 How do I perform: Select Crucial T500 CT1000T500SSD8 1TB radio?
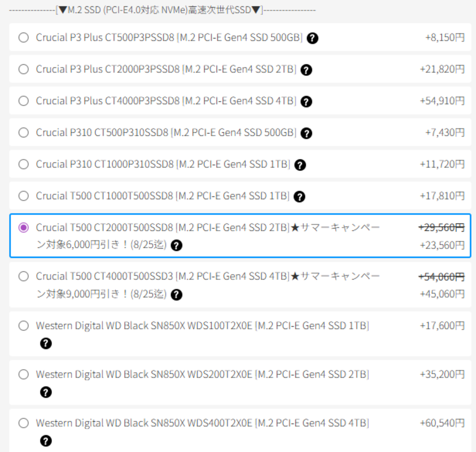click(x=23, y=196)
